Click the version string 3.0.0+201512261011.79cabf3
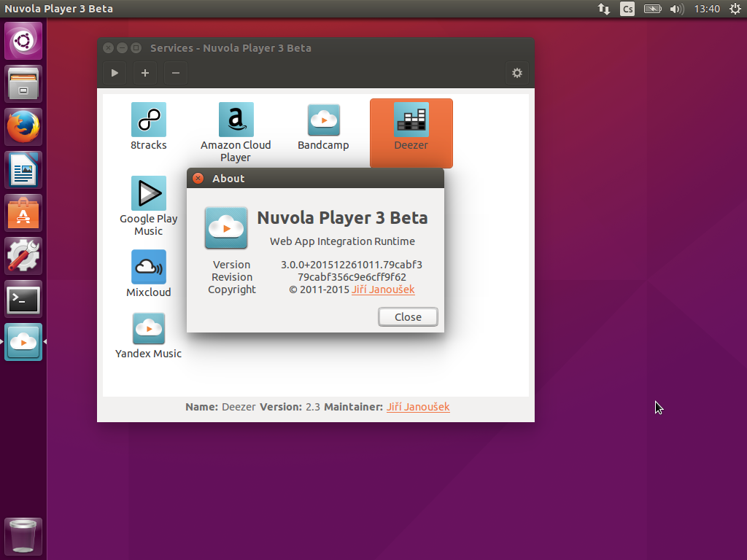The height and width of the screenshot is (560, 747). [352, 265]
